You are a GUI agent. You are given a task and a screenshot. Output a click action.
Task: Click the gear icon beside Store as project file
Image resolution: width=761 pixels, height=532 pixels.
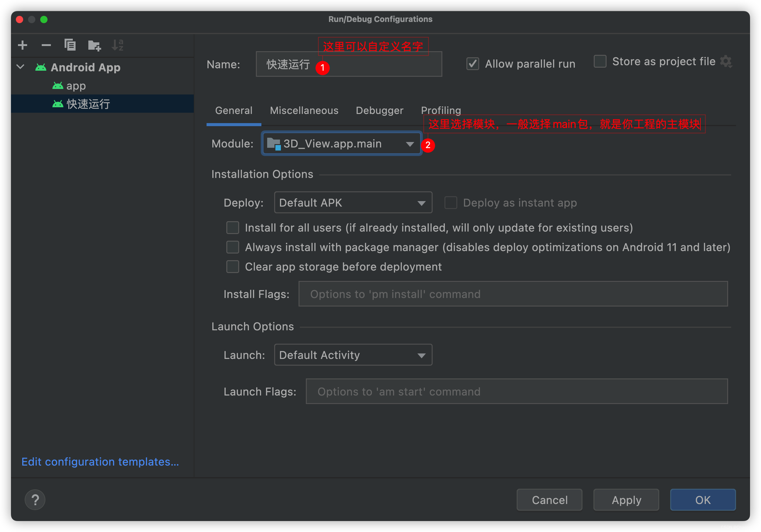click(726, 62)
